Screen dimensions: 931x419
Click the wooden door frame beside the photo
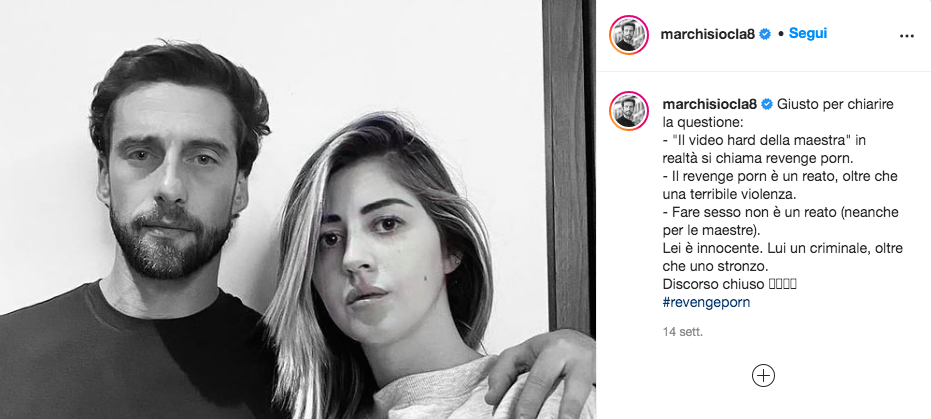coord(569,160)
